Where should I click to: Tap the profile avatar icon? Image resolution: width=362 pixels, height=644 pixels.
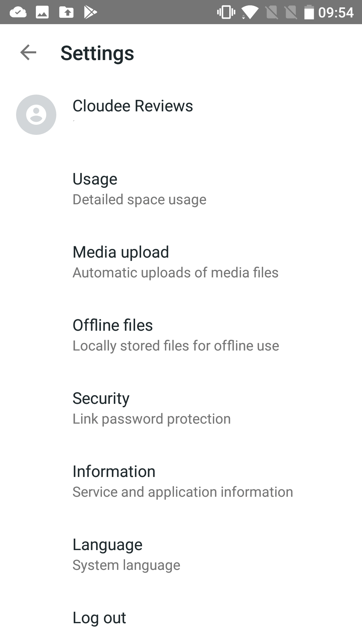point(36,115)
